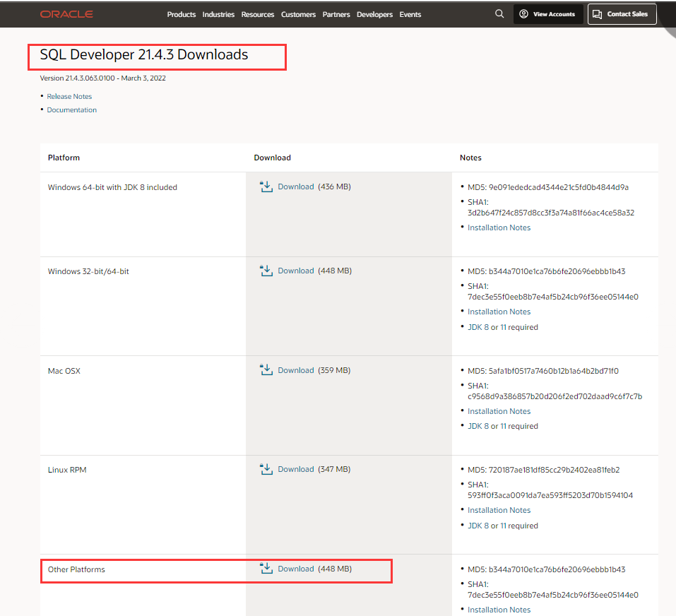Open the Partners menu
This screenshot has height=616, width=676.
pyautogui.click(x=336, y=14)
